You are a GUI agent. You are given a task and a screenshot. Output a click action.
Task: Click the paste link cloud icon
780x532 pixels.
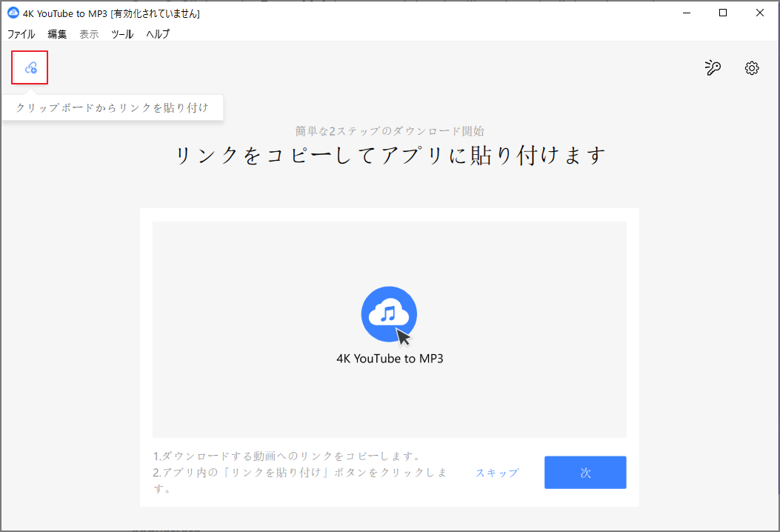(31, 67)
